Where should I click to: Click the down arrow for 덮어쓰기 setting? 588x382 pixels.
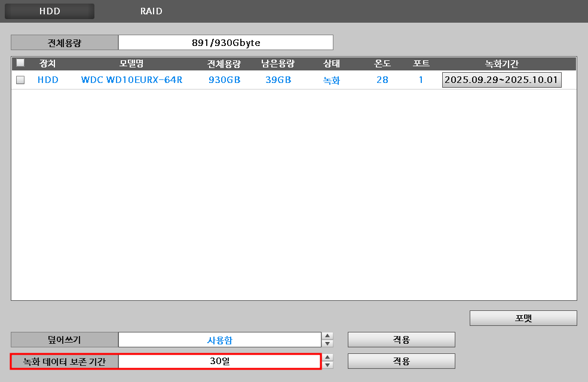327,343
